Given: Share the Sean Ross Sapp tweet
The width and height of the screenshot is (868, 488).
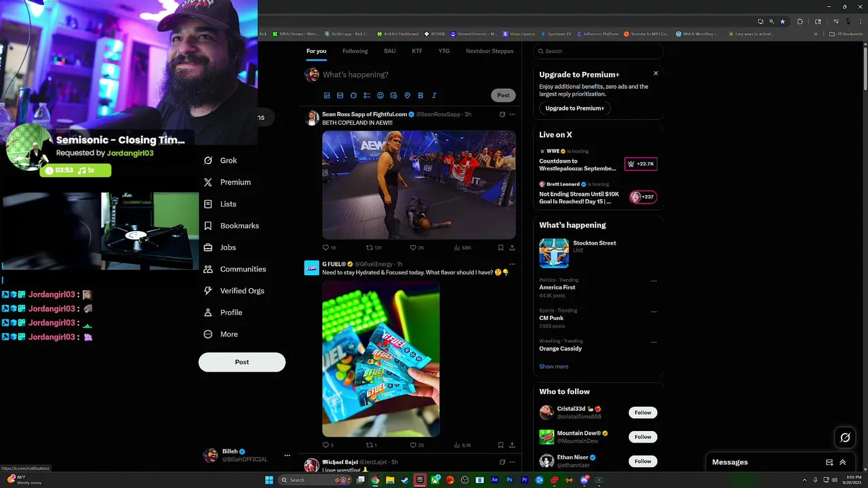Looking at the screenshot, I should tap(512, 247).
